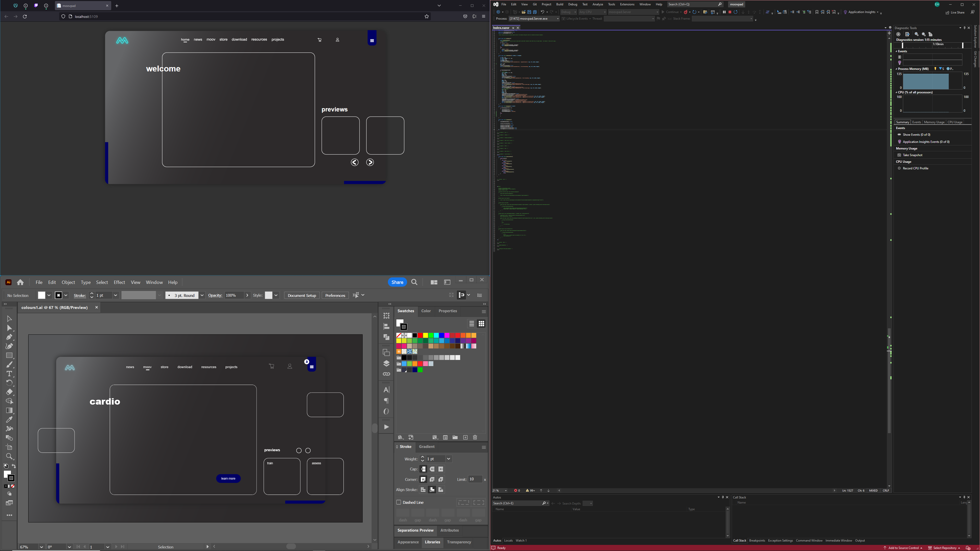Pick the bright green swatch in bottom group
This screenshot has height=551, width=980.
pyautogui.click(x=420, y=370)
